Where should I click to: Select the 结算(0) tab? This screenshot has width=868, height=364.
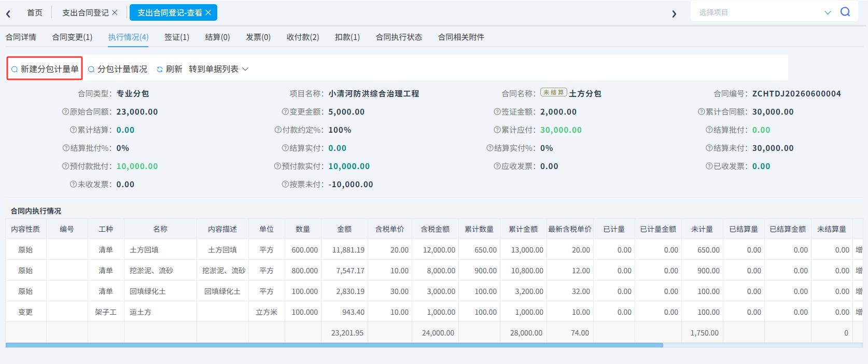tap(217, 37)
